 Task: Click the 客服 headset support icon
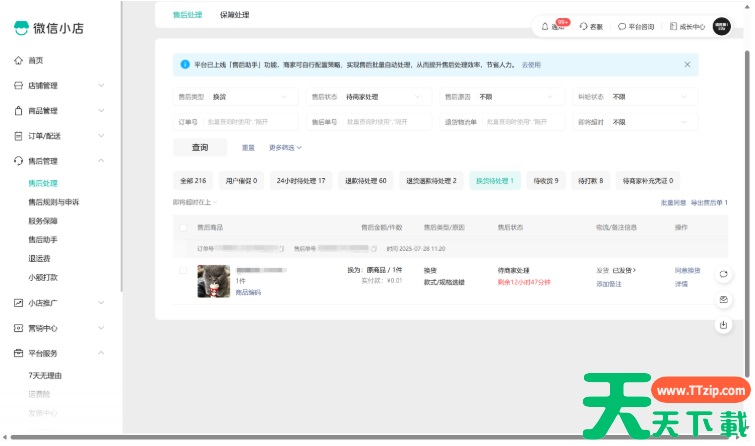[584, 27]
